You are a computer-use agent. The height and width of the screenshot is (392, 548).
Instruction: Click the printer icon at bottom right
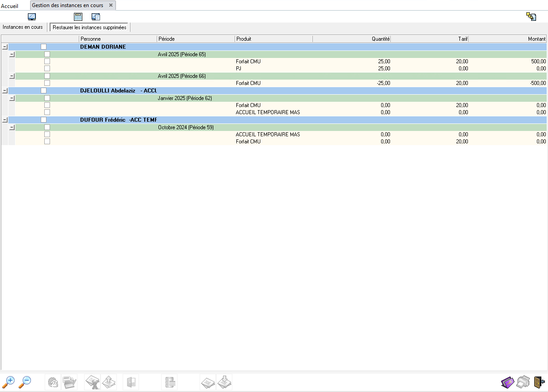click(x=523, y=382)
